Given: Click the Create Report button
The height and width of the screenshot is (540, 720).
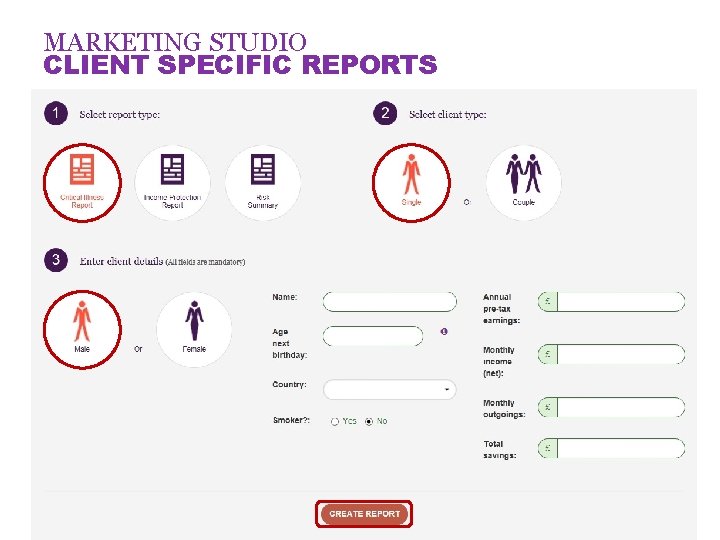Looking at the screenshot, I should (364, 514).
